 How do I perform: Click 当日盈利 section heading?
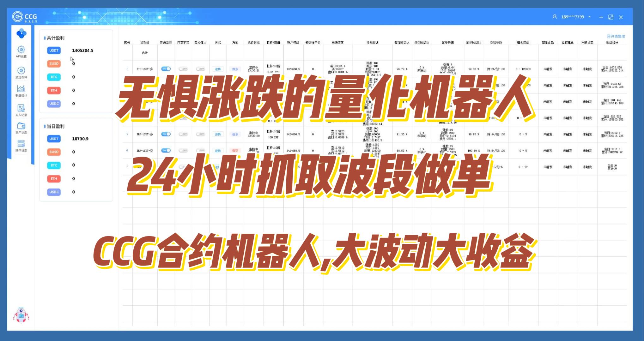pos(56,126)
